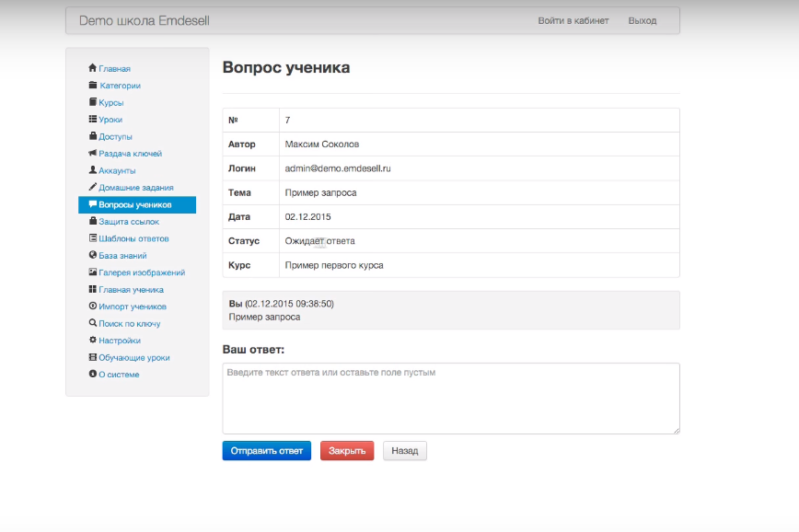
Task: Click the user icon beside Аккаунты
Action: 92,170
